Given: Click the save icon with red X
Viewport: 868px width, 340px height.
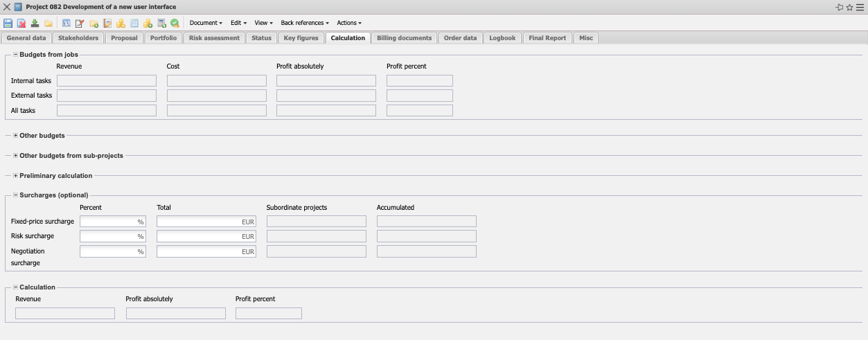Looking at the screenshot, I should (21, 23).
